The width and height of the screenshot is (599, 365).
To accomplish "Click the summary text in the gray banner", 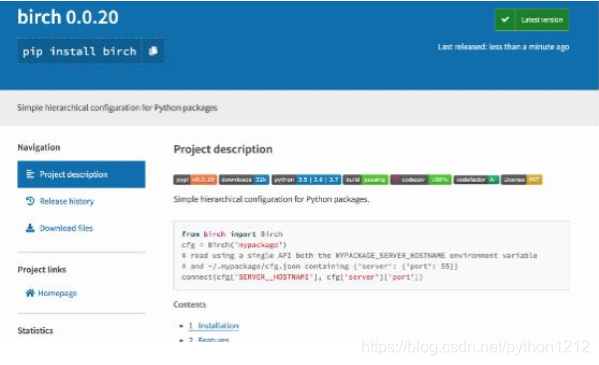I will point(117,108).
